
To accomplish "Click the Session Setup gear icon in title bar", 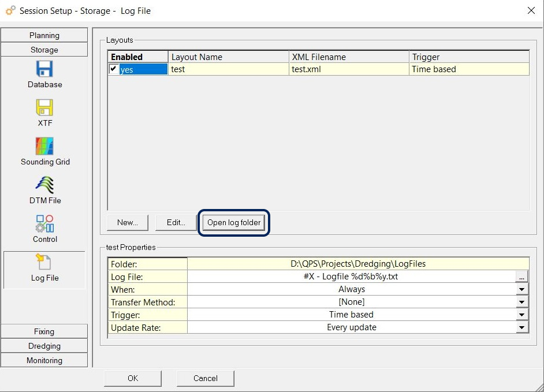I will (x=10, y=10).
